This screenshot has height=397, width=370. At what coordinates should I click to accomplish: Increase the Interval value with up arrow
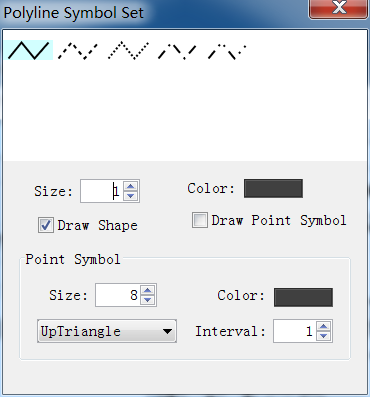pyautogui.click(x=324, y=326)
